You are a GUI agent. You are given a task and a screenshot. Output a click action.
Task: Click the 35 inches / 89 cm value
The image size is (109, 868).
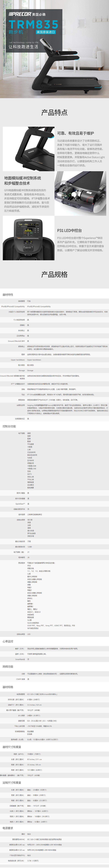click(34, 765)
